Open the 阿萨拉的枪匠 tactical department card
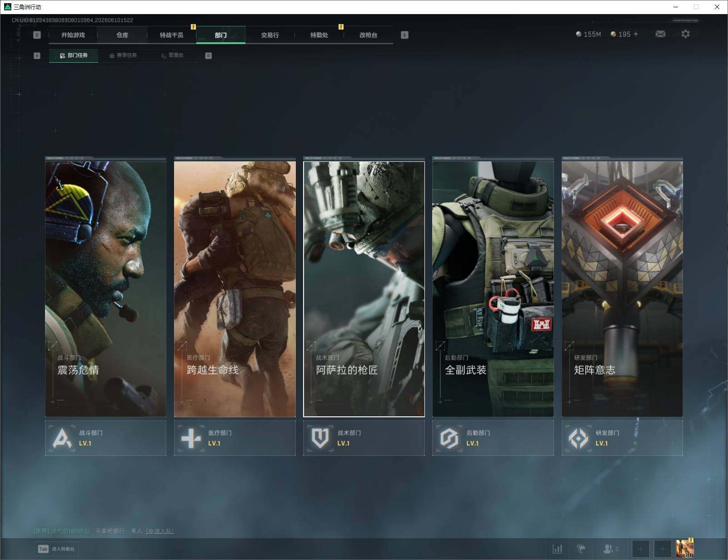728x560 pixels. pyautogui.click(x=364, y=289)
